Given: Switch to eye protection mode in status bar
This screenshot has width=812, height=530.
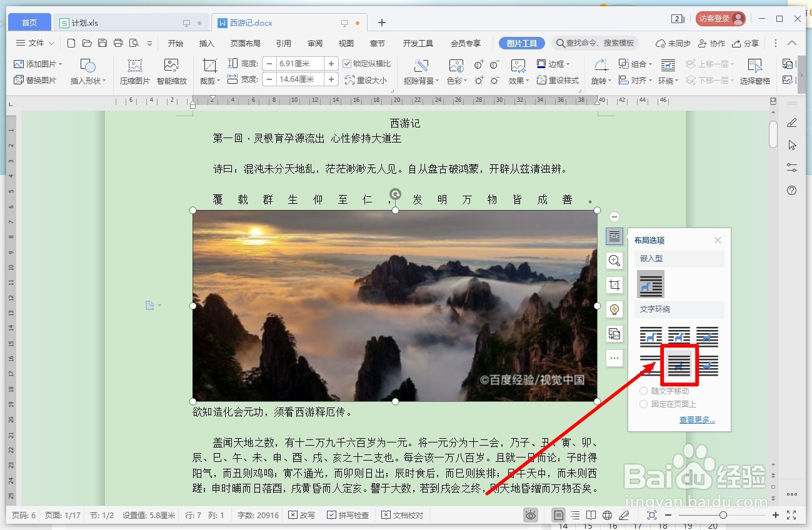Looking at the screenshot, I should (531, 516).
